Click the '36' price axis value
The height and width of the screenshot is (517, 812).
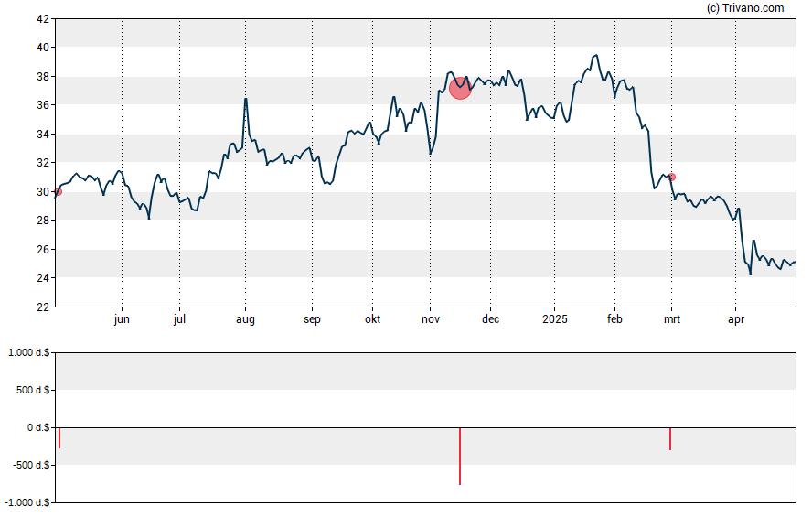[43, 105]
